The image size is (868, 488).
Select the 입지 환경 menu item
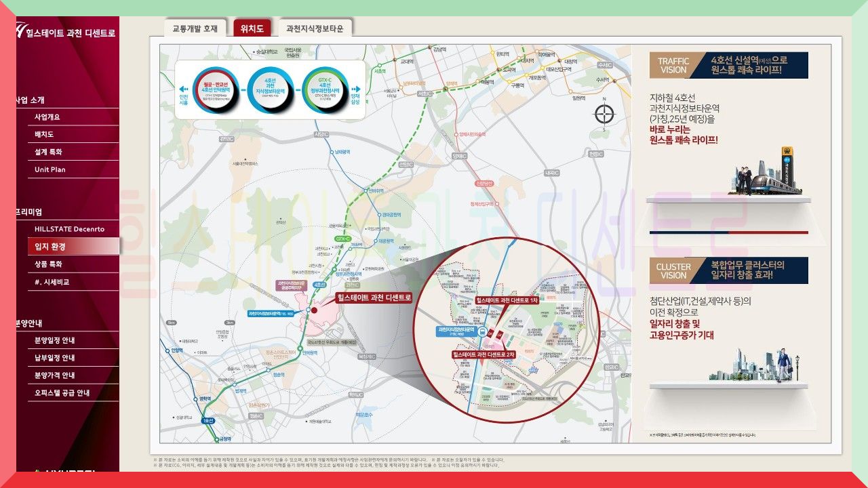tap(73, 247)
